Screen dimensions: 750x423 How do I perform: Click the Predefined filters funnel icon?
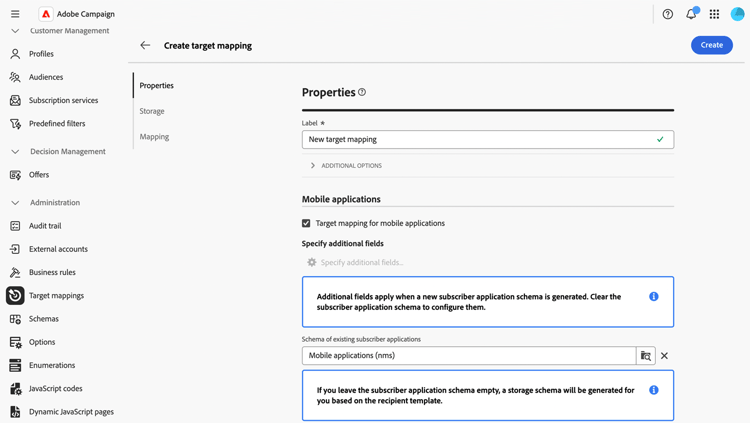point(15,123)
